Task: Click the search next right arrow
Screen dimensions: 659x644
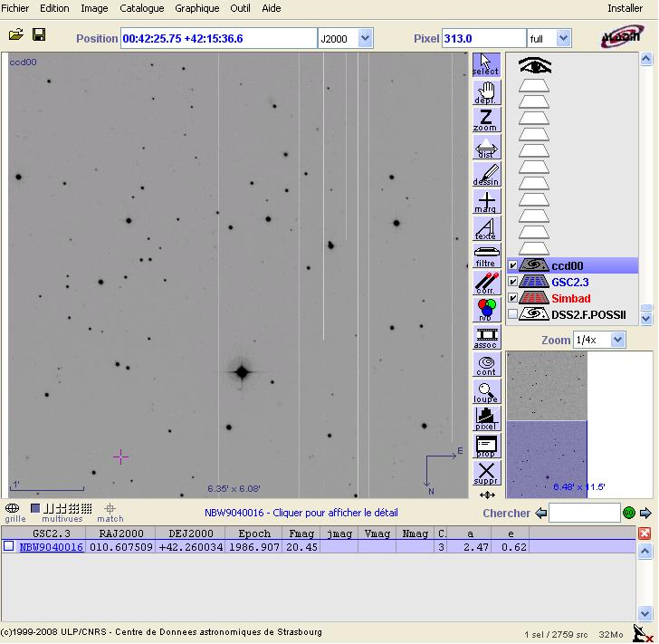Action: click(645, 514)
